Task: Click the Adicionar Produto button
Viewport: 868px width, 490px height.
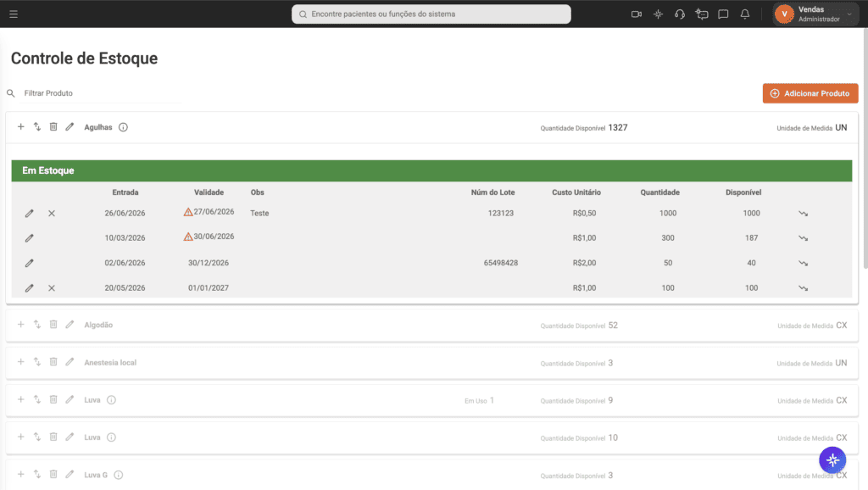Action: tap(810, 93)
